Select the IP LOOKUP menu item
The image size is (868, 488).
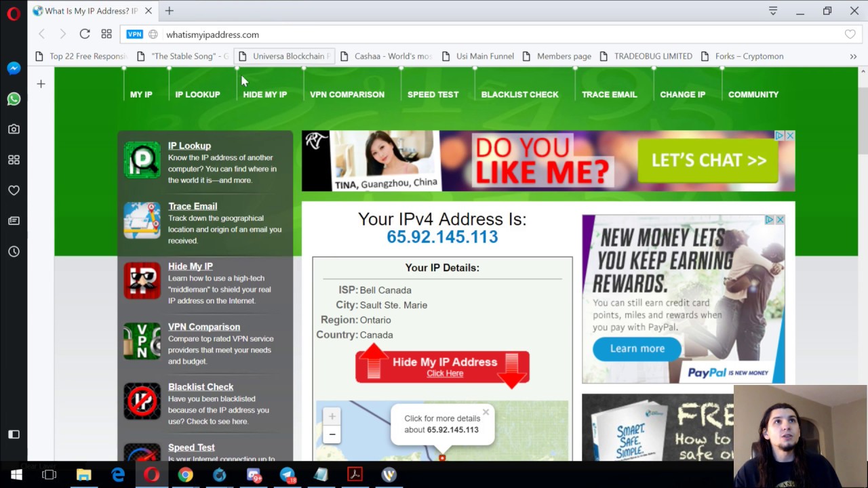pos(197,94)
